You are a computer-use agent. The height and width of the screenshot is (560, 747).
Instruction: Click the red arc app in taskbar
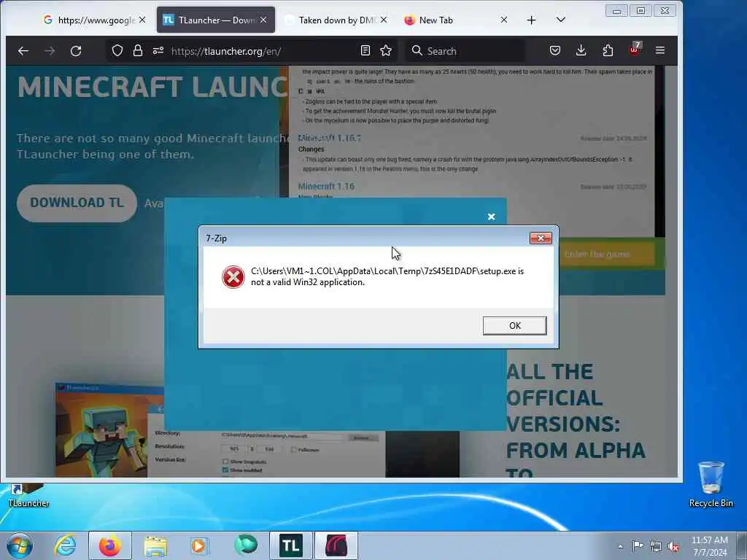(x=336, y=545)
